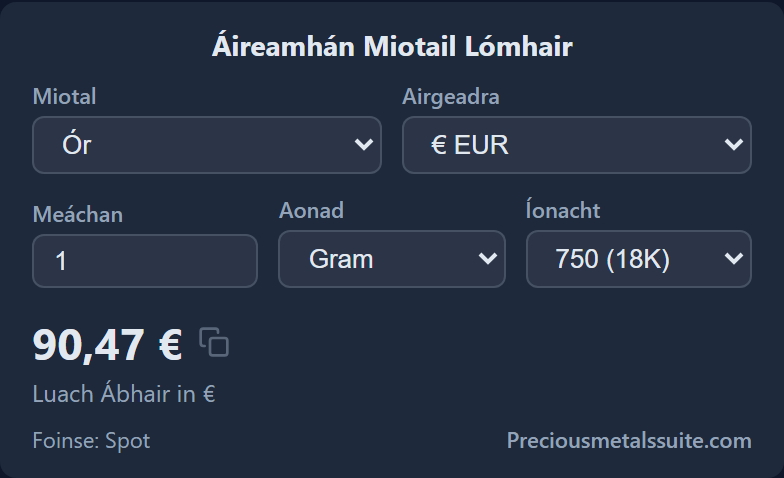The width and height of the screenshot is (784, 478).
Task: Open the Aonad dropdown showing Gram
Action: [x=392, y=259]
